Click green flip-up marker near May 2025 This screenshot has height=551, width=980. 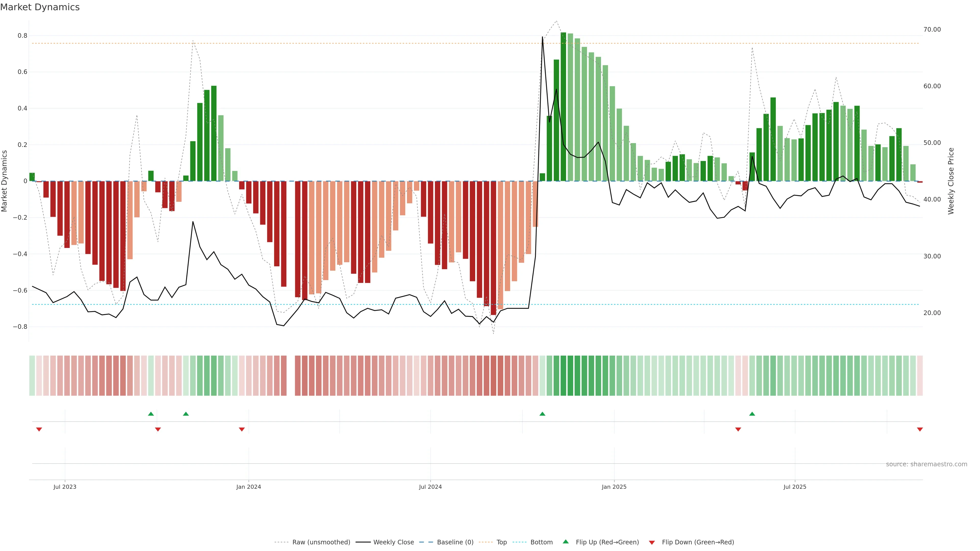click(x=752, y=414)
